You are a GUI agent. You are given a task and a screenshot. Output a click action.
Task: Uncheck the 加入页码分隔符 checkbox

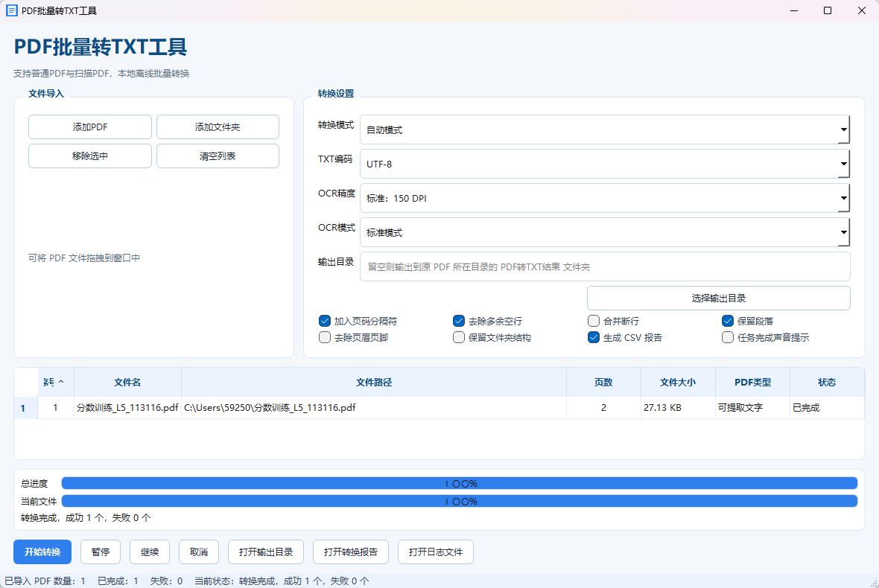point(325,321)
